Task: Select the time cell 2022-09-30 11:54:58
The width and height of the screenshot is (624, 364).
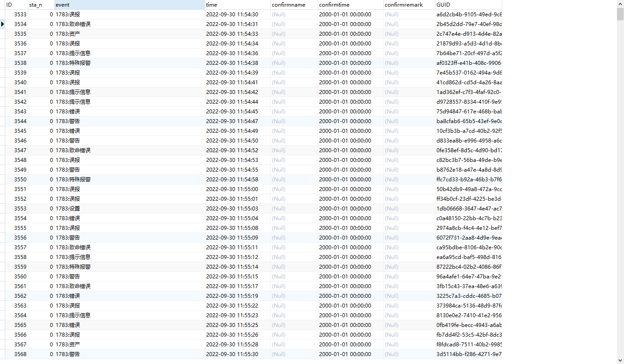Action: 237,179
